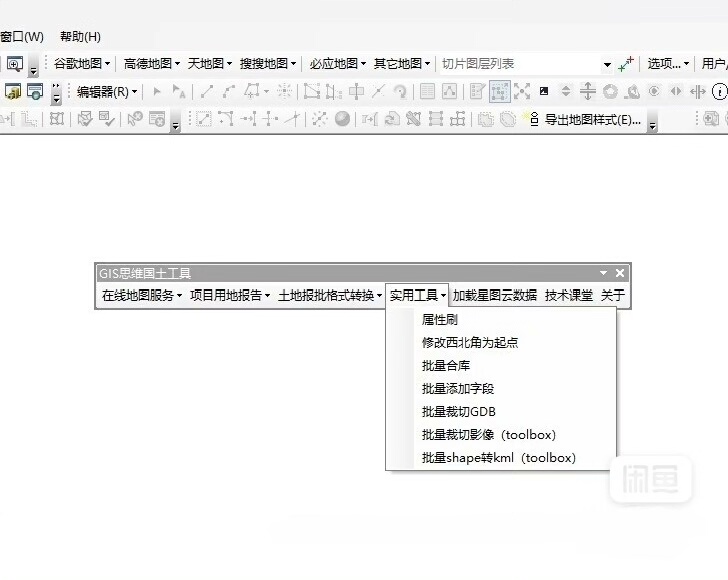Click the fix topology error cursor icon
Image resolution: width=728 pixels, height=580 pixels.
[x=135, y=119]
